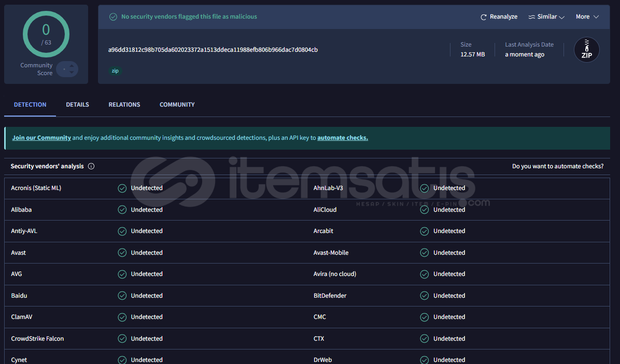Viewport: 620px width, 364px height.
Task: Click the check icon for CMC result
Action: pyautogui.click(x=424, y=317)
